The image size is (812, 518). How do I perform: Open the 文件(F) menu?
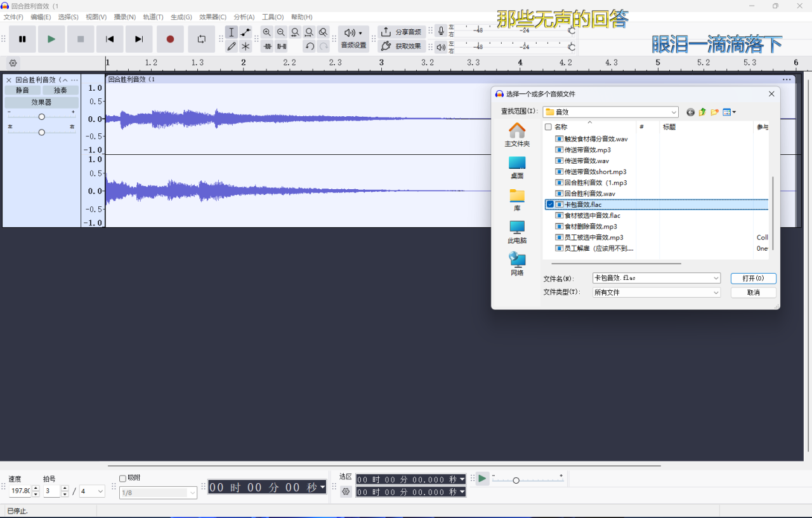click(13, 17)
